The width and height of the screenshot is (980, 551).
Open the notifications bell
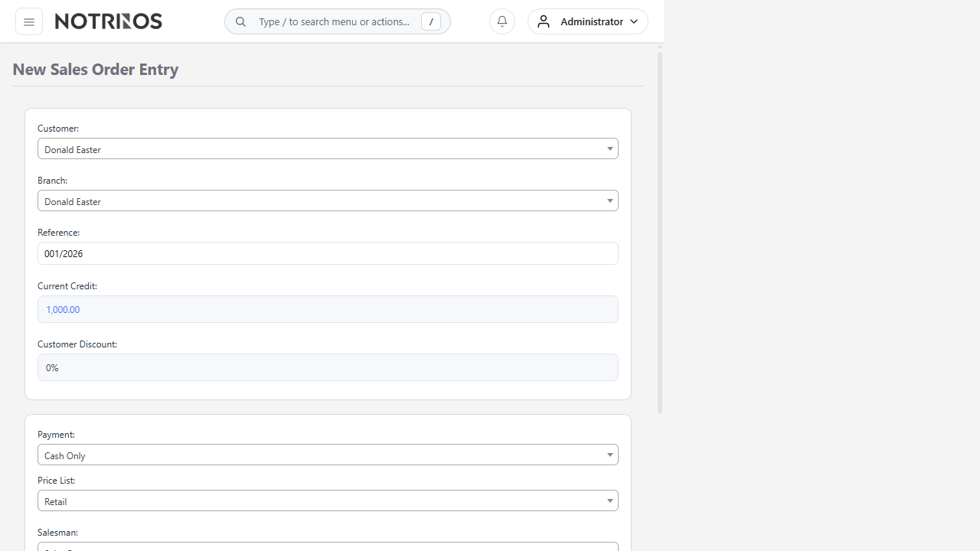pyautogui.click(x=502, y=21)
